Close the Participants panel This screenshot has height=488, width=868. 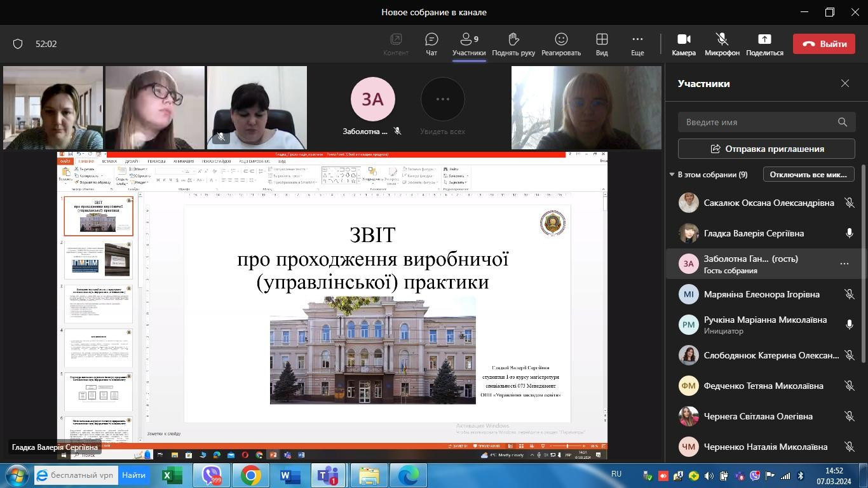[844, 83]
